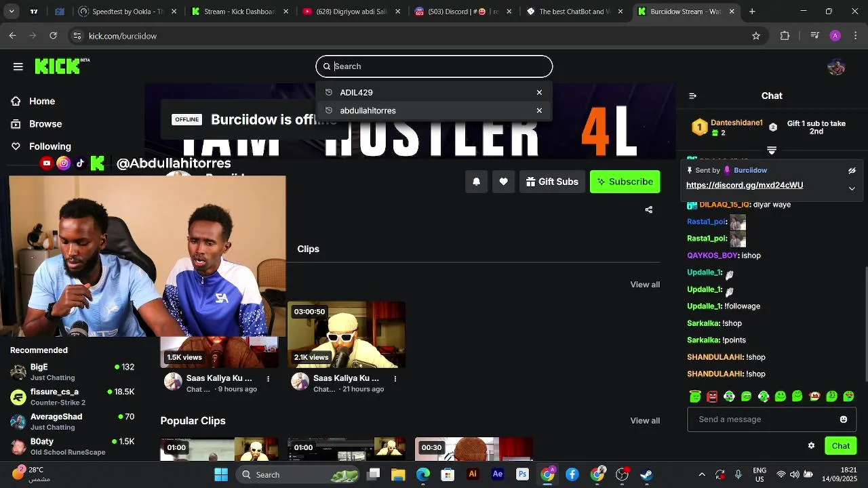868x488 pixels.
Task: Open Windows Start menu
Action: click(x=221, y=474)
